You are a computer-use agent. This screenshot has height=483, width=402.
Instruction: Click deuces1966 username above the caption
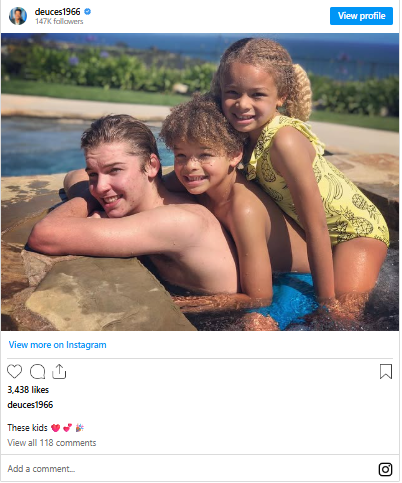[30, 405]
